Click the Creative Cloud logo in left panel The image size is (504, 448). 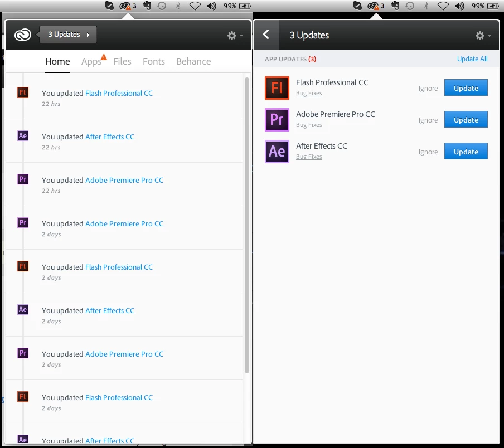click(x=23, y=35)
